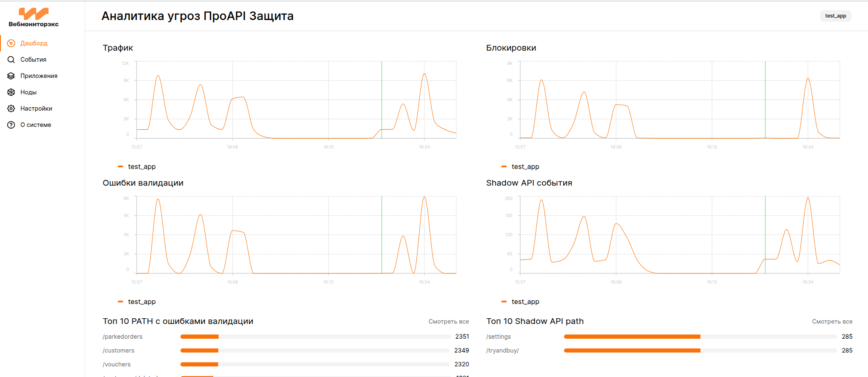
Task: Open the test_app selector in header
Action: (x=835, y=16)
